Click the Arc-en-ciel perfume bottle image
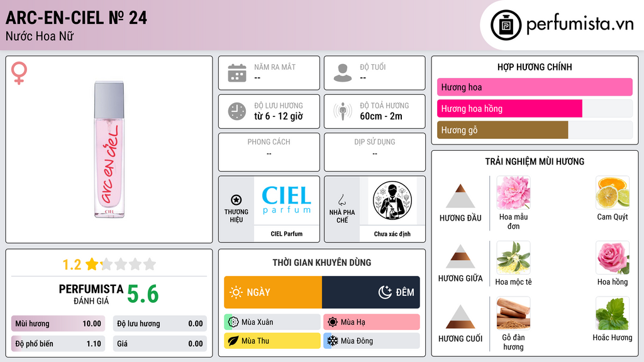 click(109, 150)
